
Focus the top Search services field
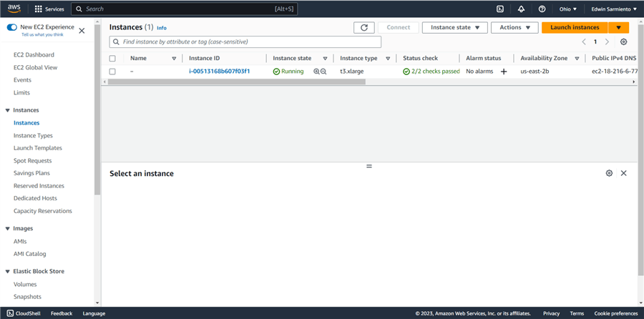pyautogui.click(x=184, y=9)
